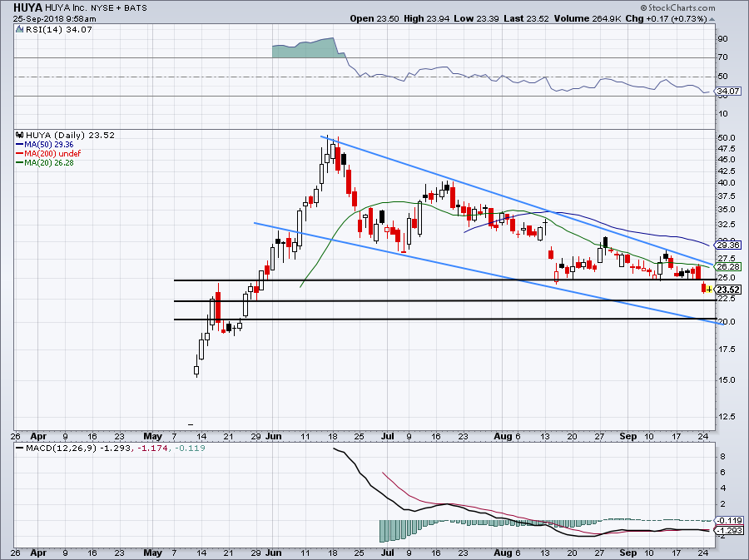
Task: Click the 23.52 last price tag
Action: 728,290
